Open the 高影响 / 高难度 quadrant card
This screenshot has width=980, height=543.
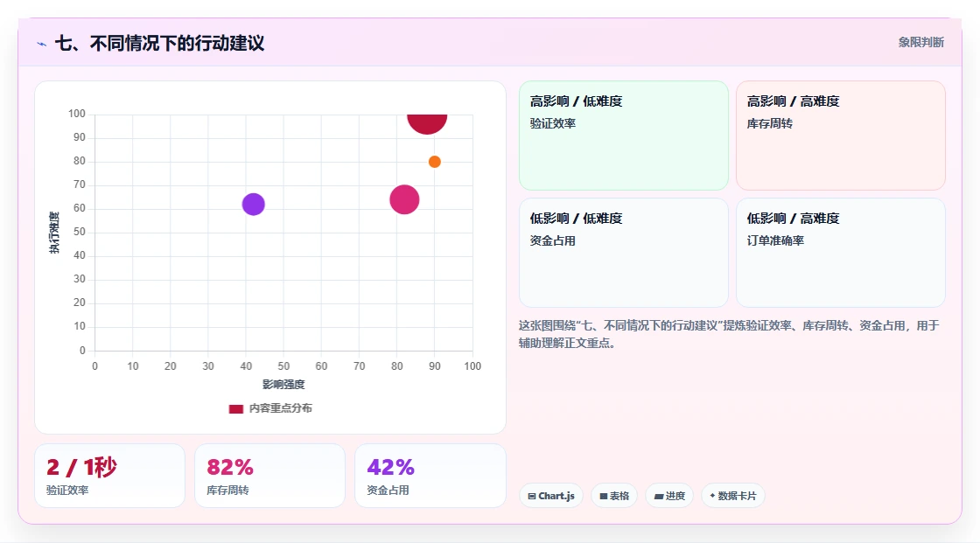coord(841,135)
